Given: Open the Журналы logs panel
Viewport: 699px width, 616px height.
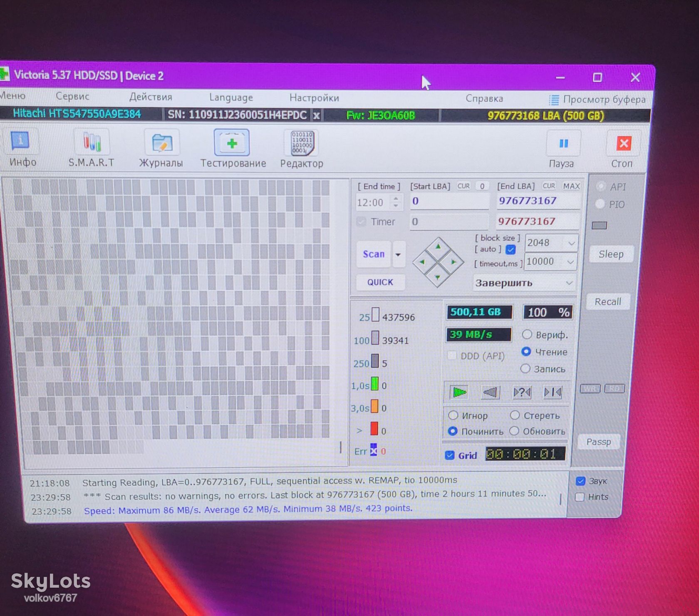Looking at the screenshot, I should point(161,148).
